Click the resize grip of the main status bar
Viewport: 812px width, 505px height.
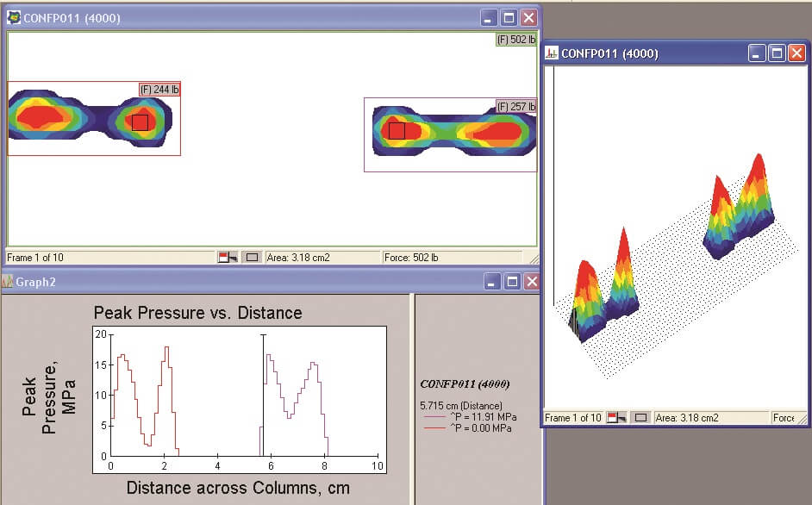pos(533,257)
